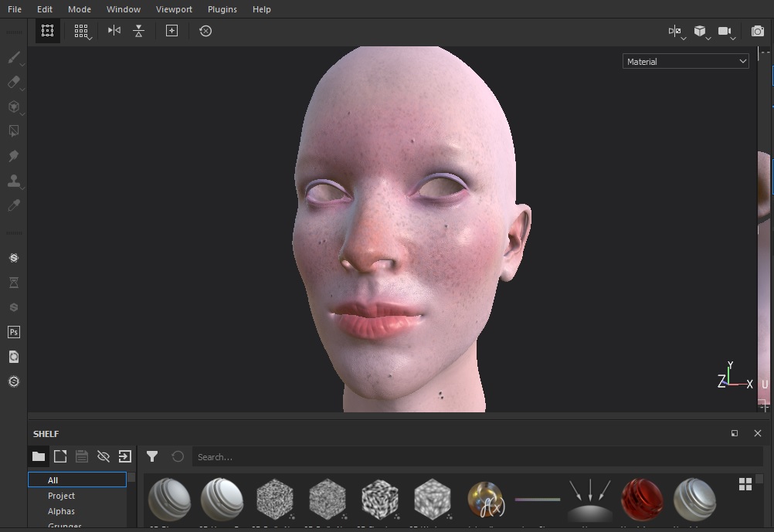Select the gold f(x) sphere thumbnail

click(x=485, y=500)
